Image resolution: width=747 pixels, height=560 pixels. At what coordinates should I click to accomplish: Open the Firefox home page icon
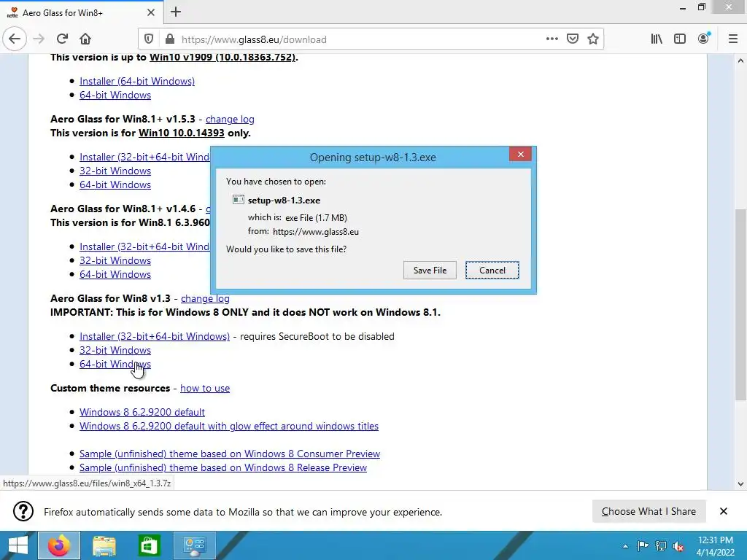(85, 39)
